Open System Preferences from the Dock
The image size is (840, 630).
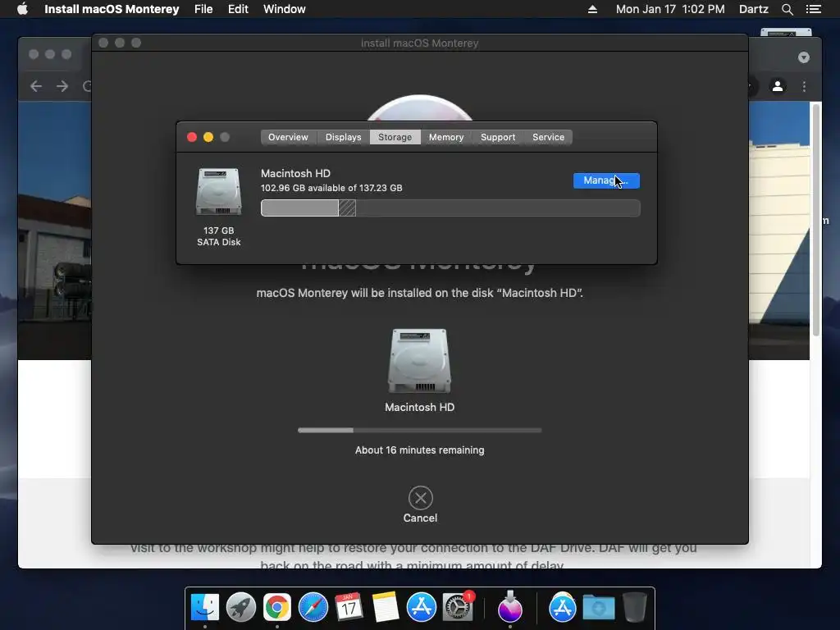458,608
